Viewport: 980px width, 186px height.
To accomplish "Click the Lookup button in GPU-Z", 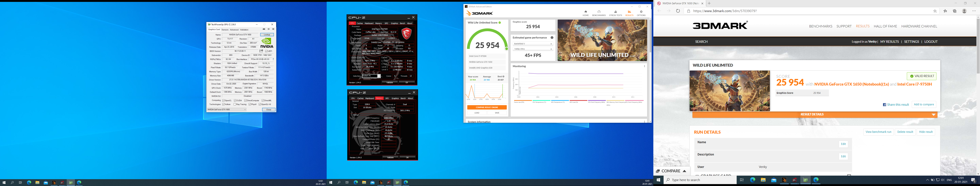I will coord(267,35).
